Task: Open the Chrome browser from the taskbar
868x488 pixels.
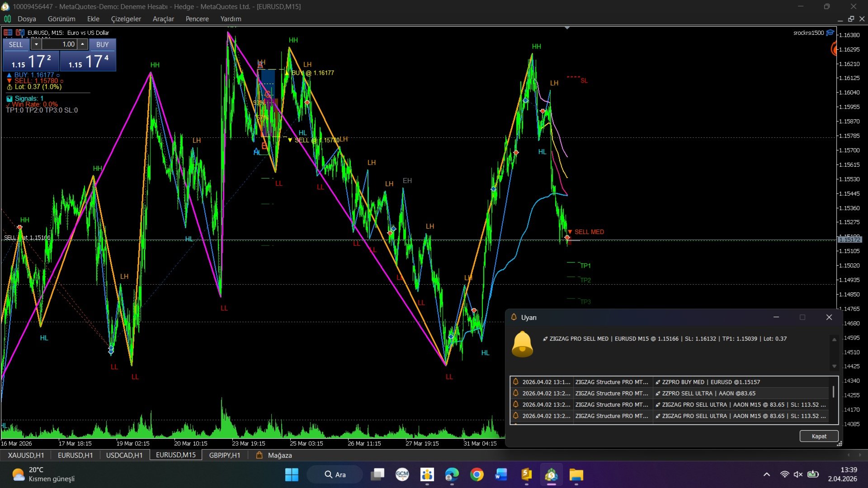Action: pyautogui.click(x=476, y=475)
